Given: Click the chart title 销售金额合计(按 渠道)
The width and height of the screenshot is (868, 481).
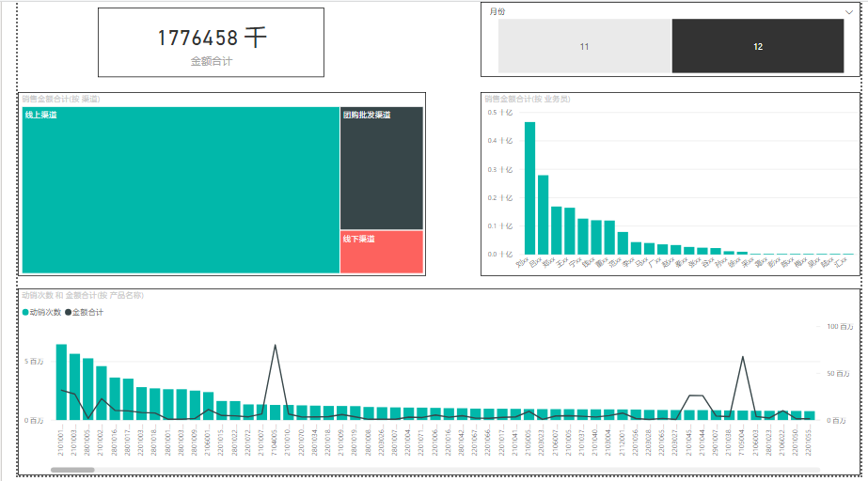Looking at the screenshot, I should click(x=61, y=99).
